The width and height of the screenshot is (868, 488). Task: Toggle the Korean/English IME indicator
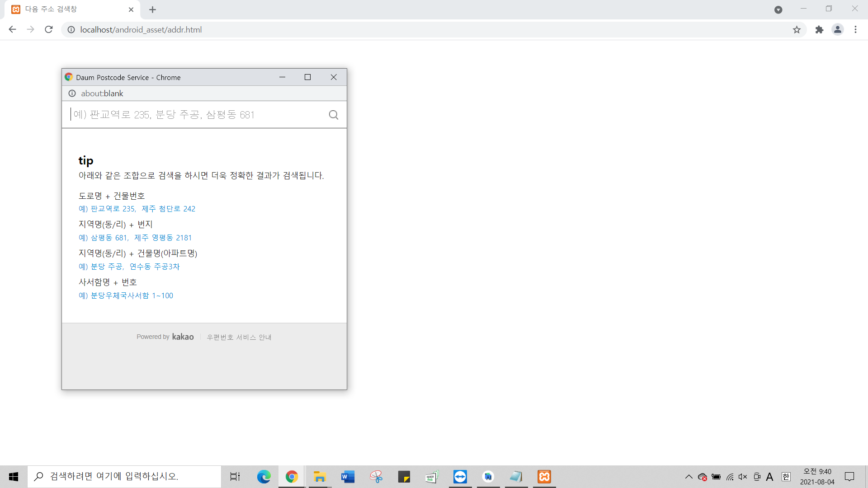(786, 477)
